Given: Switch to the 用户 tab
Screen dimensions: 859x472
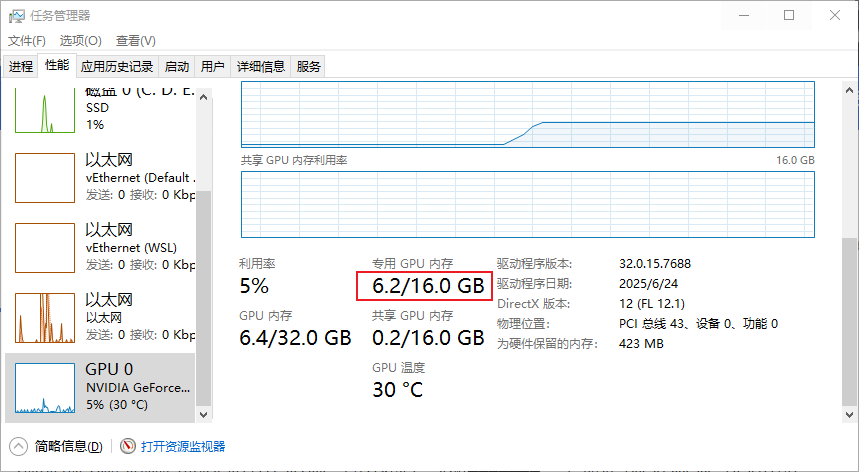Looking at the screenshot, I should point(212,67).
